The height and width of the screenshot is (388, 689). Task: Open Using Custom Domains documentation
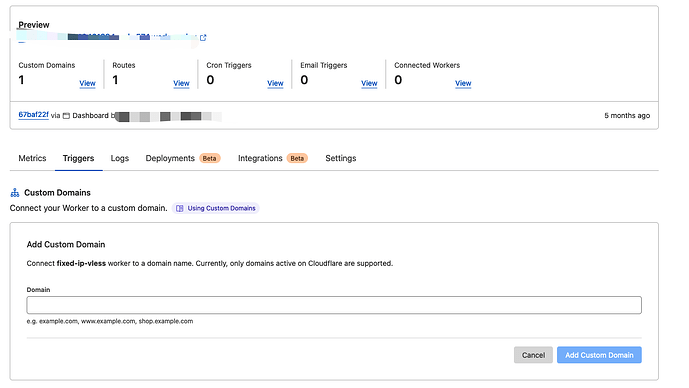click(x=216, y=208)
